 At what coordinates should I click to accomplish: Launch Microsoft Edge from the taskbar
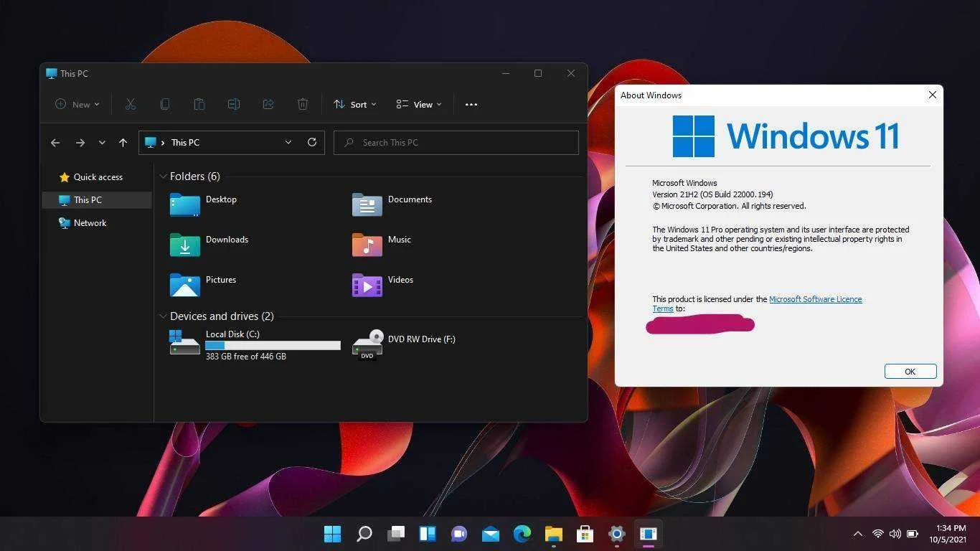tap(522, 534)
